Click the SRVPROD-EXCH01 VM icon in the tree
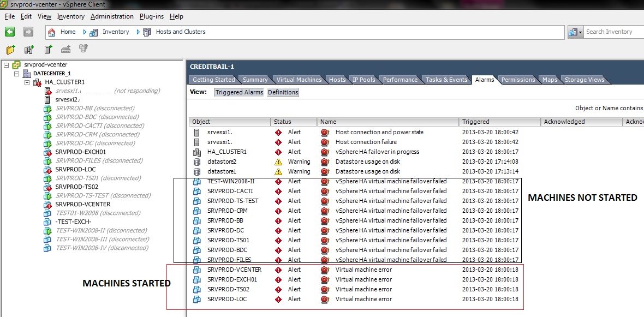Screen dimensions: 644x317 pos(47,152)
